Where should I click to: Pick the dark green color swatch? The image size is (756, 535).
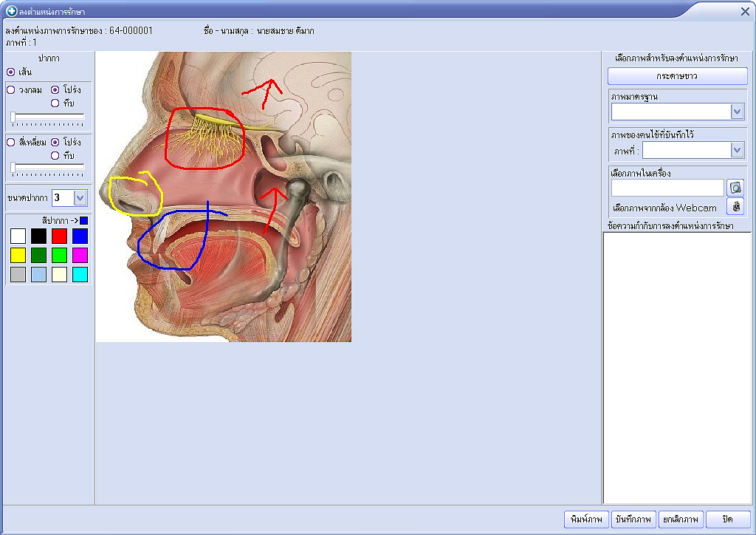point(38,255)
